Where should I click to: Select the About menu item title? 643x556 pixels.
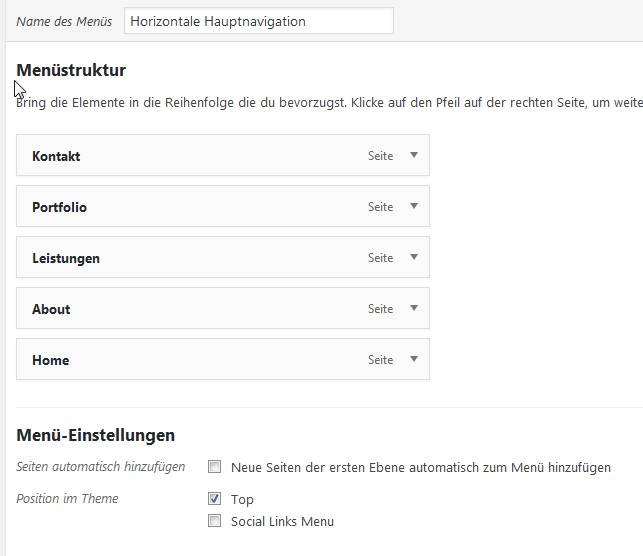click(x=51, y=310)
